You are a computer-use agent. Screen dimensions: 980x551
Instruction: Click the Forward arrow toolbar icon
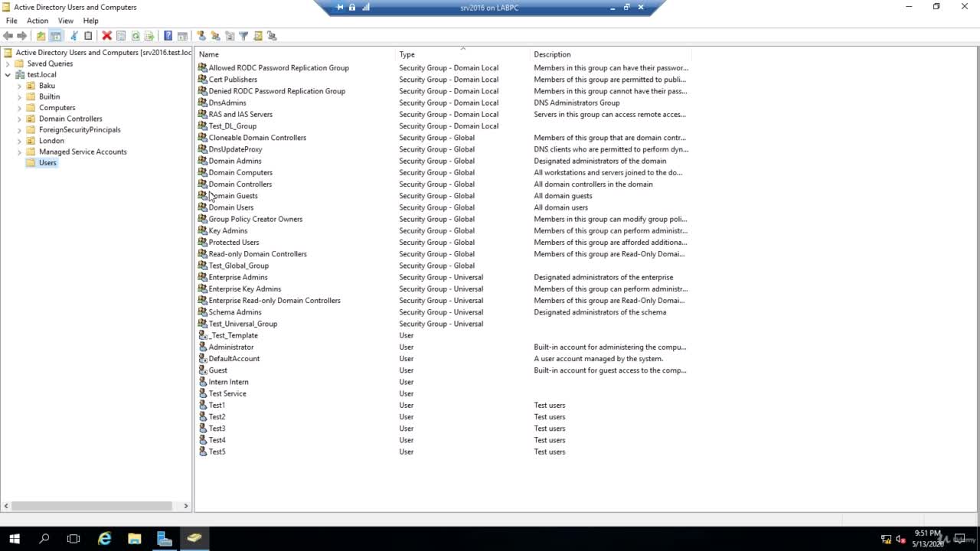coord(22,36)
